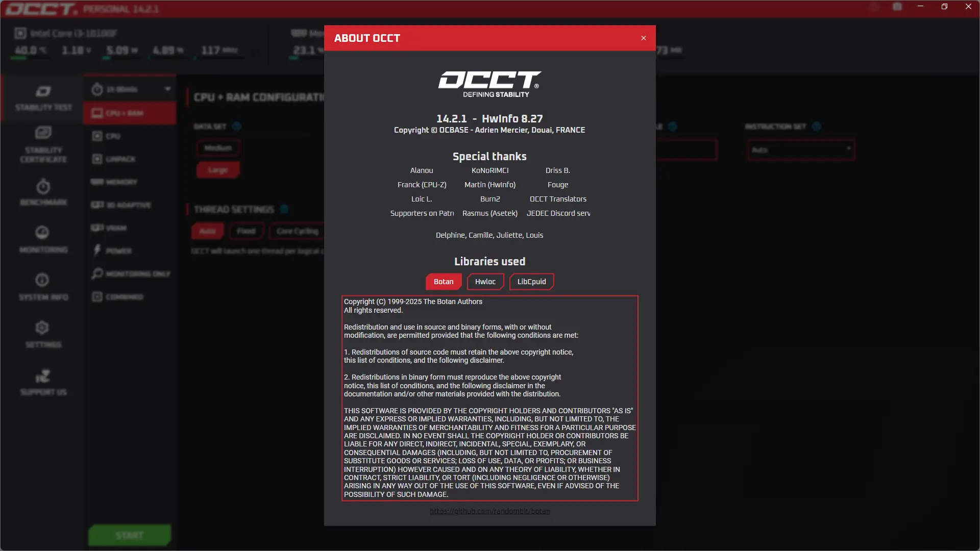Image resolution: width=980 pixels, height=551 pixels.
Task: Switch to the Hwloc library tab
Action: (x=485, y=282)
